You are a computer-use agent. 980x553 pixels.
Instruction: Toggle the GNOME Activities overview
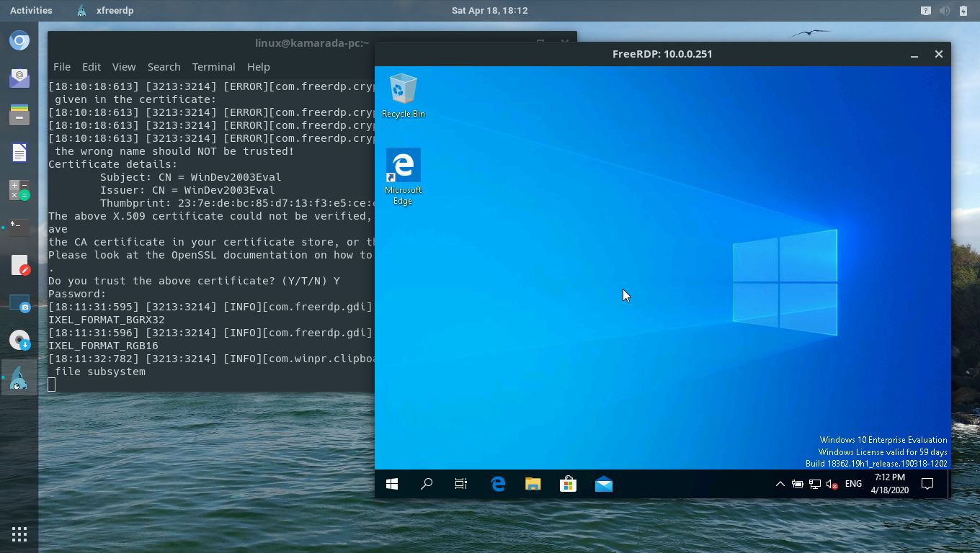(31, 10)
